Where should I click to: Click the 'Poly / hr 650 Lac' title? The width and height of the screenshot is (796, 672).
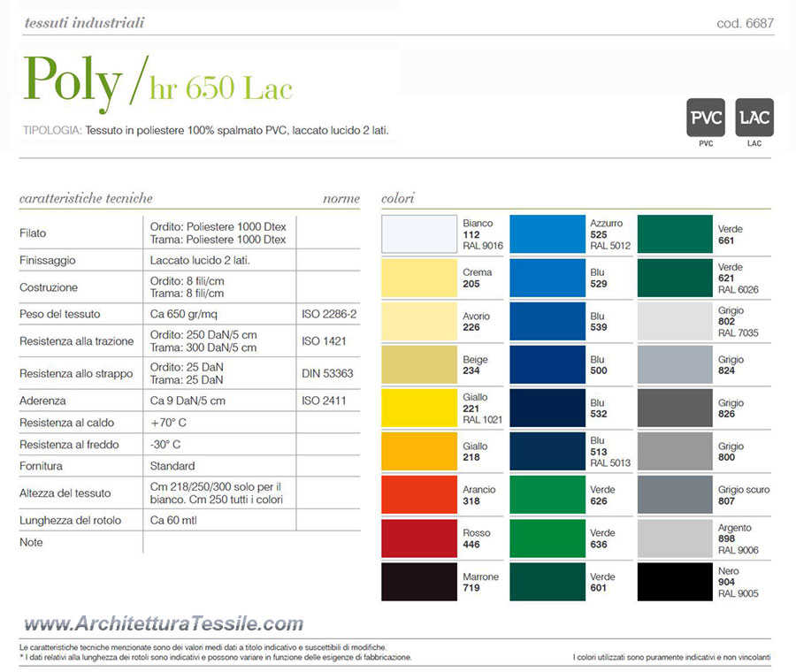[x=158, y=83]
